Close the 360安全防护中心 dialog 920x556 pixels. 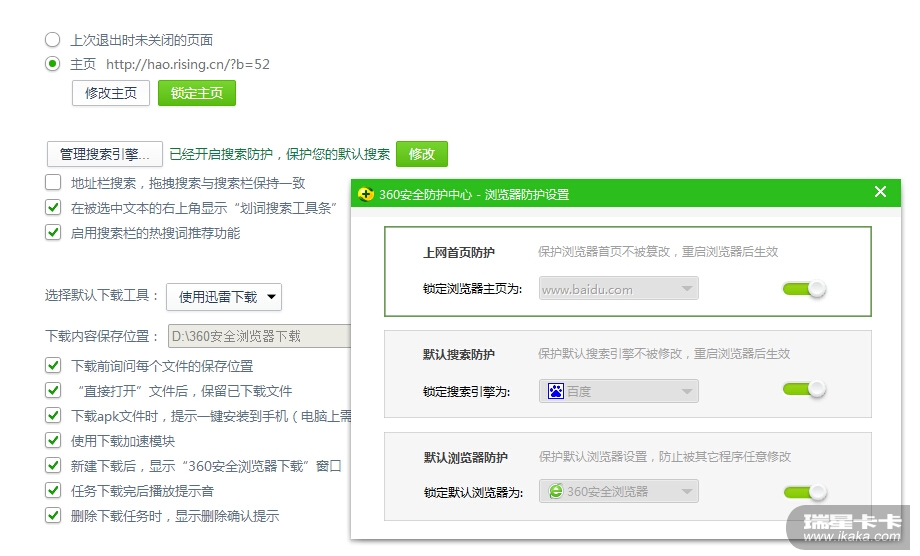[880, 192]
